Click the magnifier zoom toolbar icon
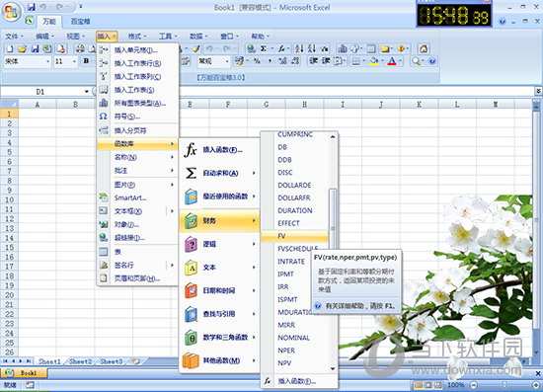Image resolution: width=543 pixels, height=392 pixels. tap(416, 61)
